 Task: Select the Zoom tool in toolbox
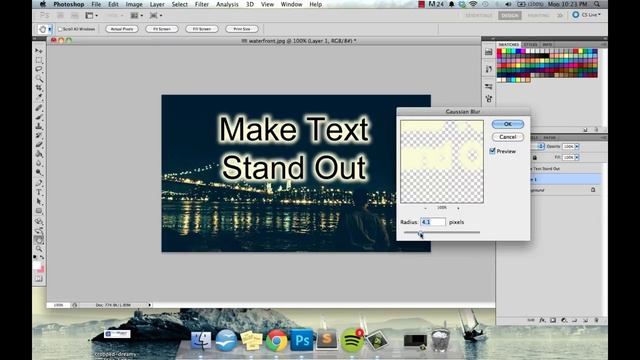39,249
